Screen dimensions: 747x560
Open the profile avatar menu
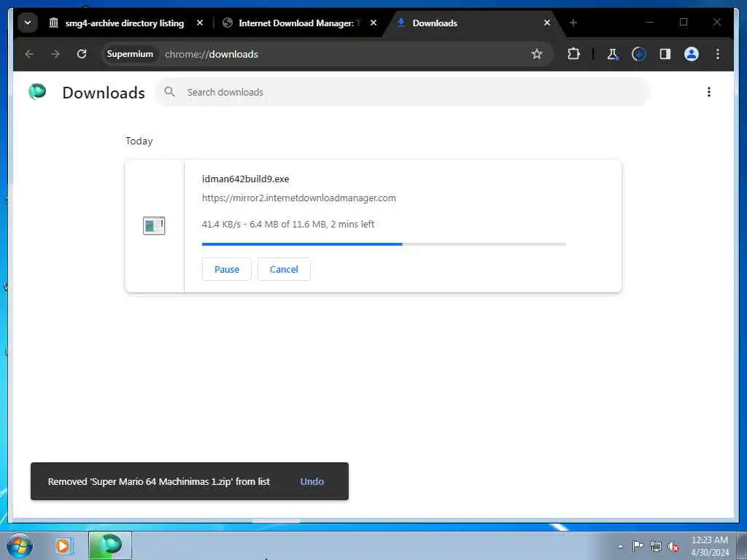coord(692,54)
